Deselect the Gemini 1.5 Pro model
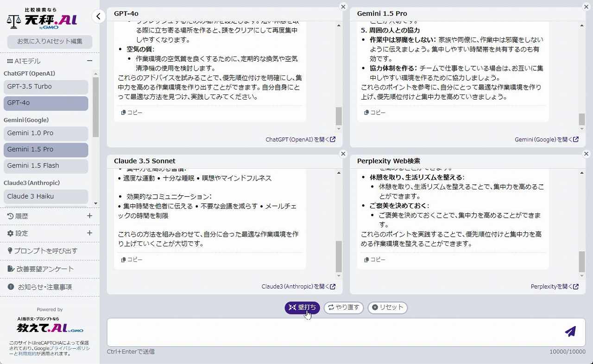 45,150
